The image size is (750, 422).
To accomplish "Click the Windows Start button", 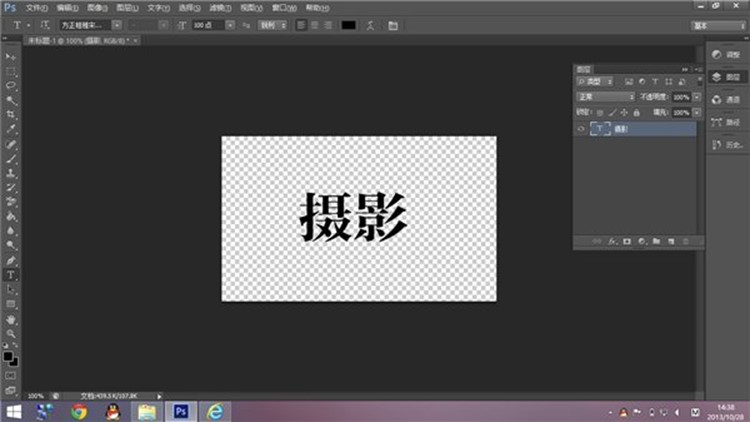I will pyautogui.click(x=13, y=411).
